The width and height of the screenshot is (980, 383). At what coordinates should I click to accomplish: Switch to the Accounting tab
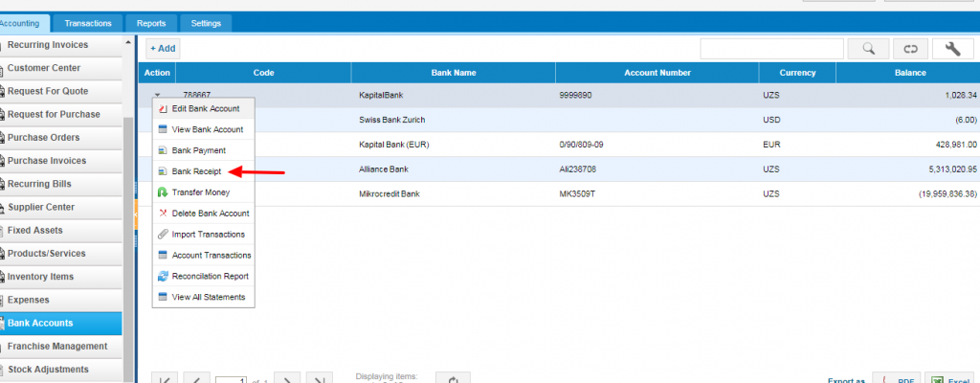pyautogui.click(x=22, y=23)
